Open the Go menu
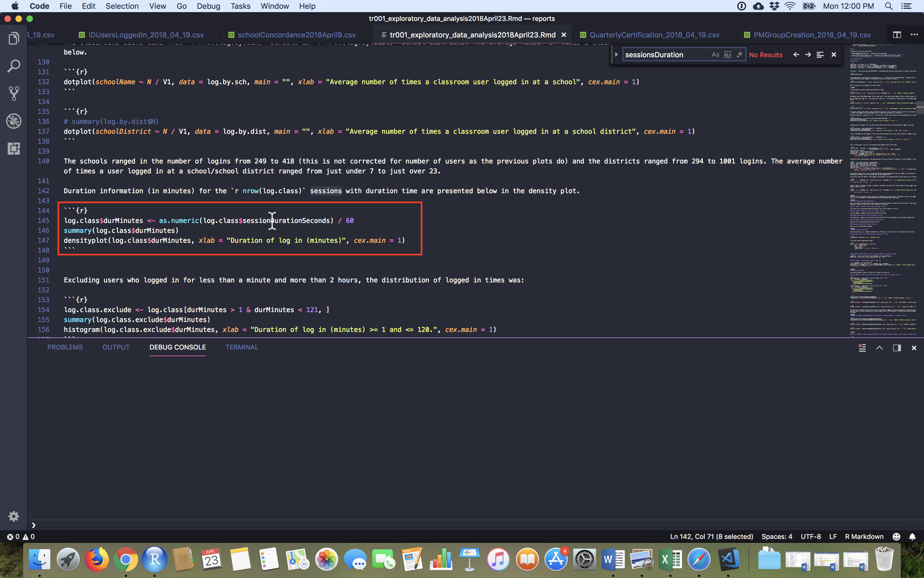This screenshot has width=924, height=578. [x=182, y=6]
